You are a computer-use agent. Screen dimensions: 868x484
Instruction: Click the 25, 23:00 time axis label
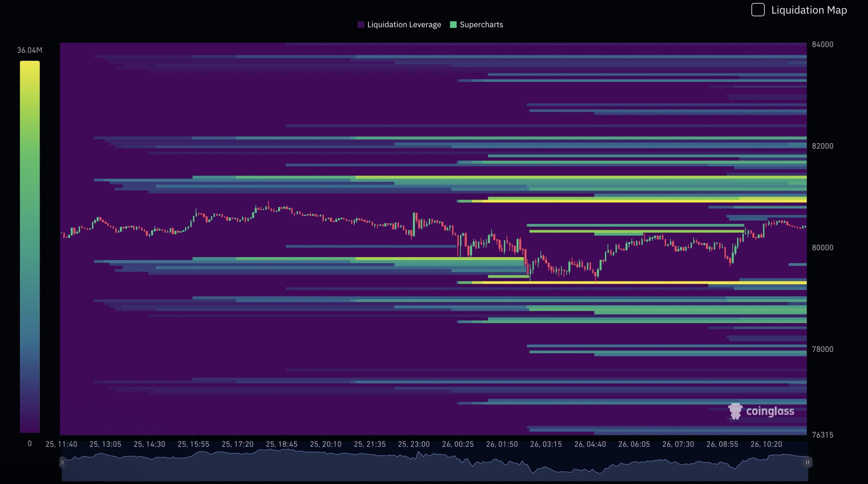(x=414, y=444)
